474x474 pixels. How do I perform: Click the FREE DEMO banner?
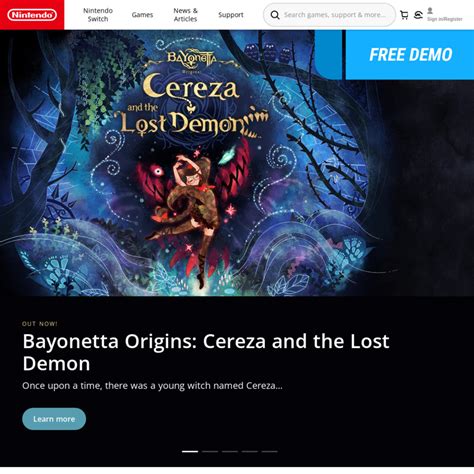point(410,55)
